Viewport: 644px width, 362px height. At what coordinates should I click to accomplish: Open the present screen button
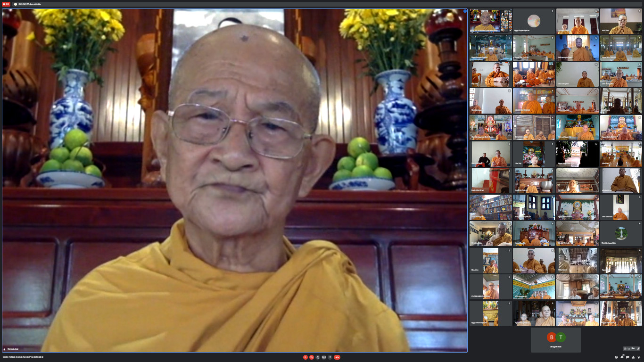(324, 357)
